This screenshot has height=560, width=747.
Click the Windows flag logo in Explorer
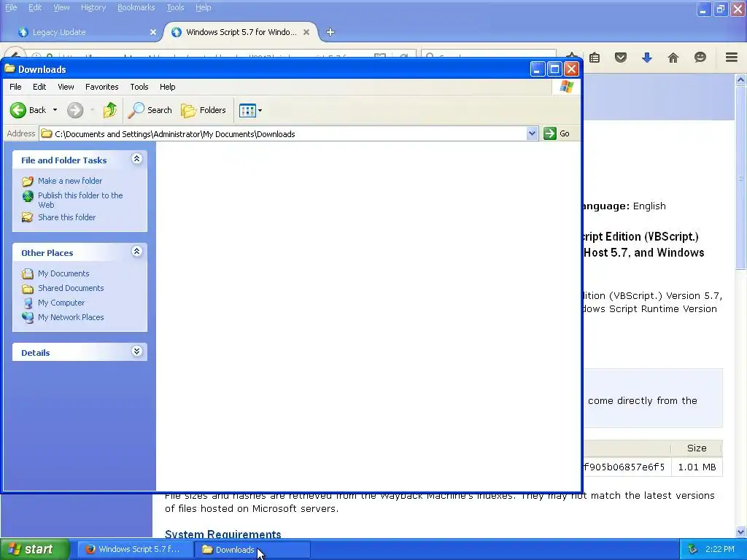566,87
